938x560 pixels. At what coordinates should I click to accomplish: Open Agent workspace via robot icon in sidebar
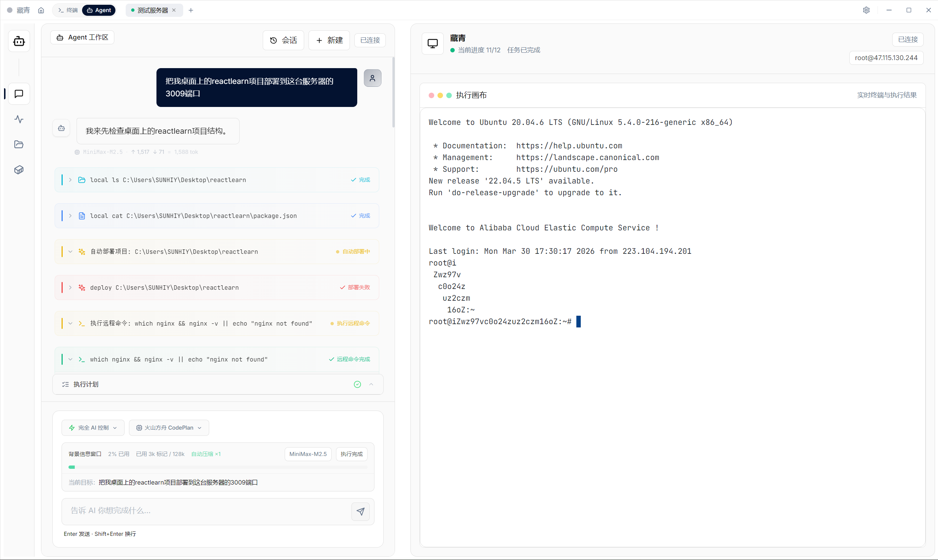19,41
